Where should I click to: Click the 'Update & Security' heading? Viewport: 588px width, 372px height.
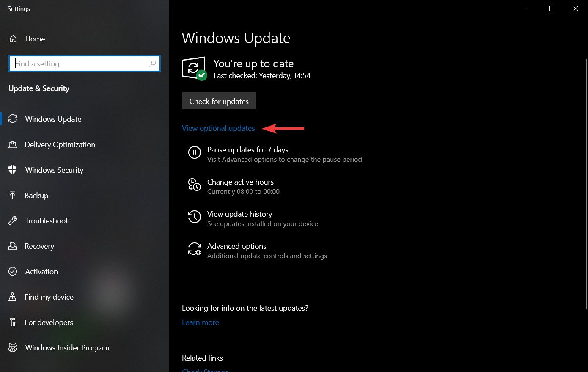[x=39, y=88]
